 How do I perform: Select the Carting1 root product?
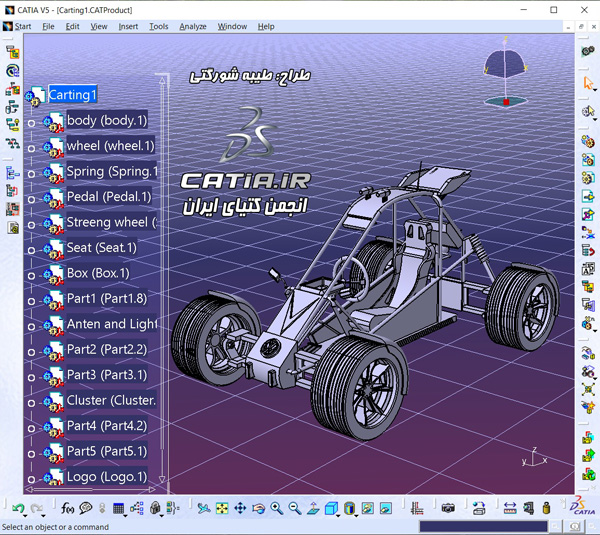coord(73,95)
